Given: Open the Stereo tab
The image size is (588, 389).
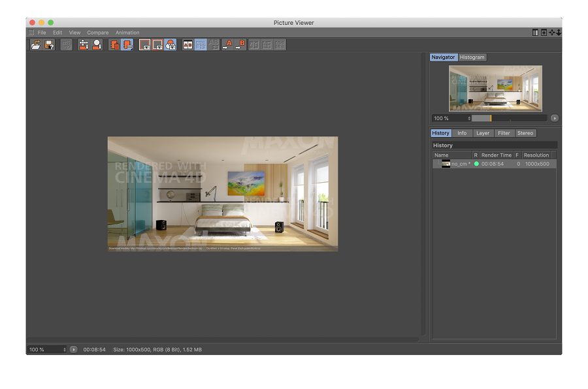Looking at the screenshot, I should [x=525, y=133].
